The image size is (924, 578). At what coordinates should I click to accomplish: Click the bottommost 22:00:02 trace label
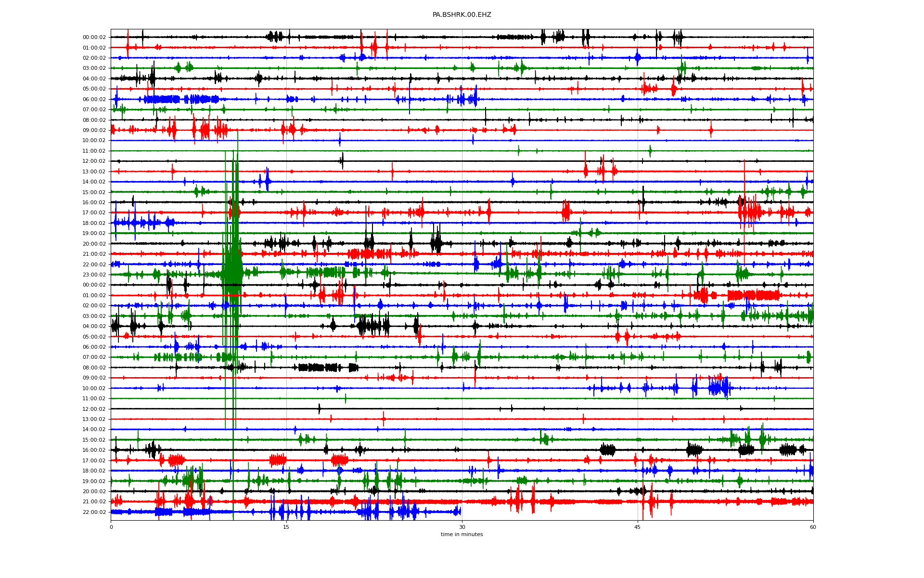coord(94,512)
